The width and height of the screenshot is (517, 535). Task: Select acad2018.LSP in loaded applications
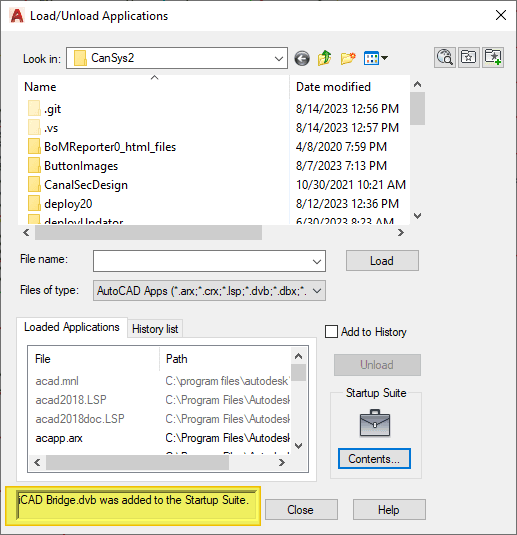coord(71,400)
